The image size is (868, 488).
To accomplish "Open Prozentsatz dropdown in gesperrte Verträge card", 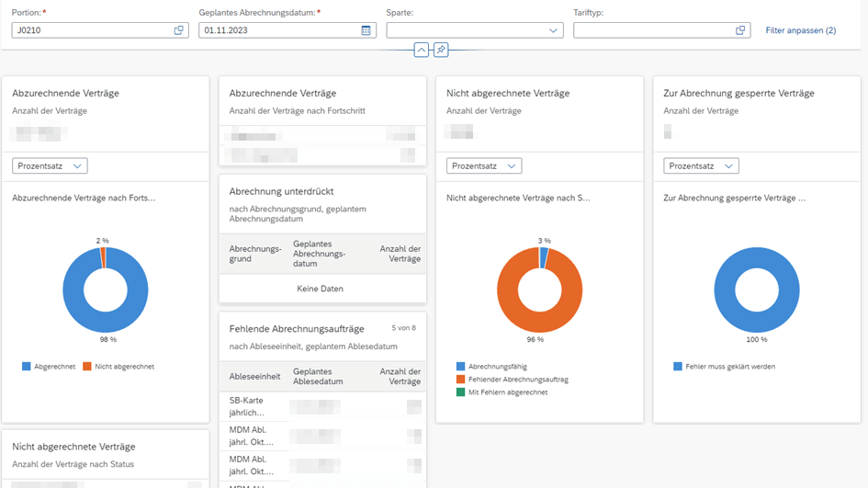I will coord(701,165).
